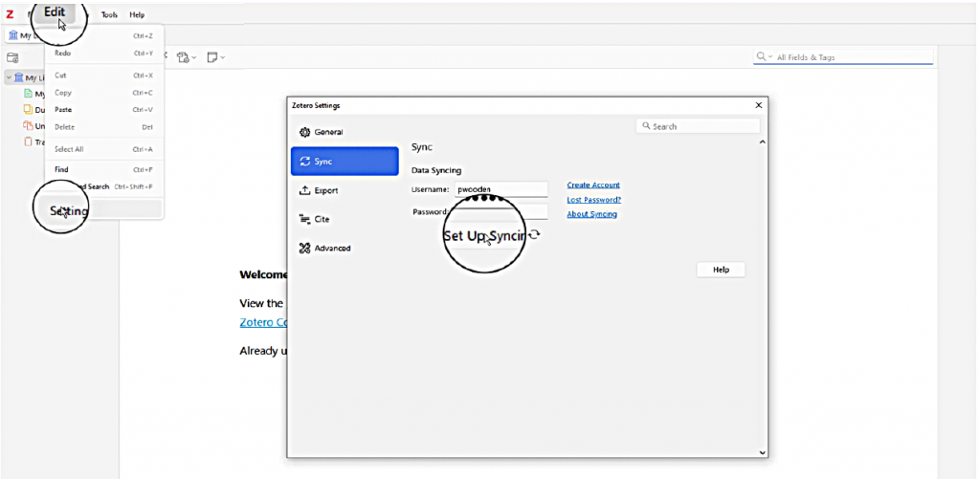
Task: Collapse the My Library tree node
Action: coord(9,77)
